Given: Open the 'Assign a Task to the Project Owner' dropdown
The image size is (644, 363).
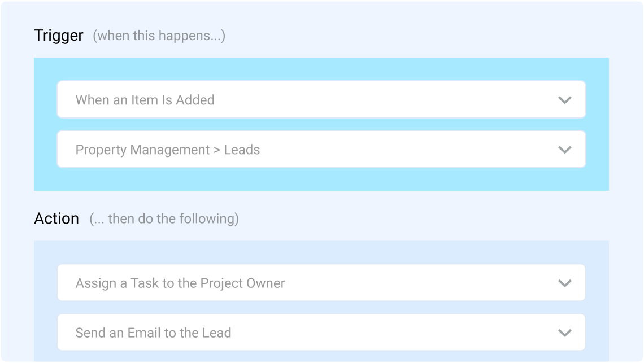Looking at the screenshot, I should click(x=321, y=283).
